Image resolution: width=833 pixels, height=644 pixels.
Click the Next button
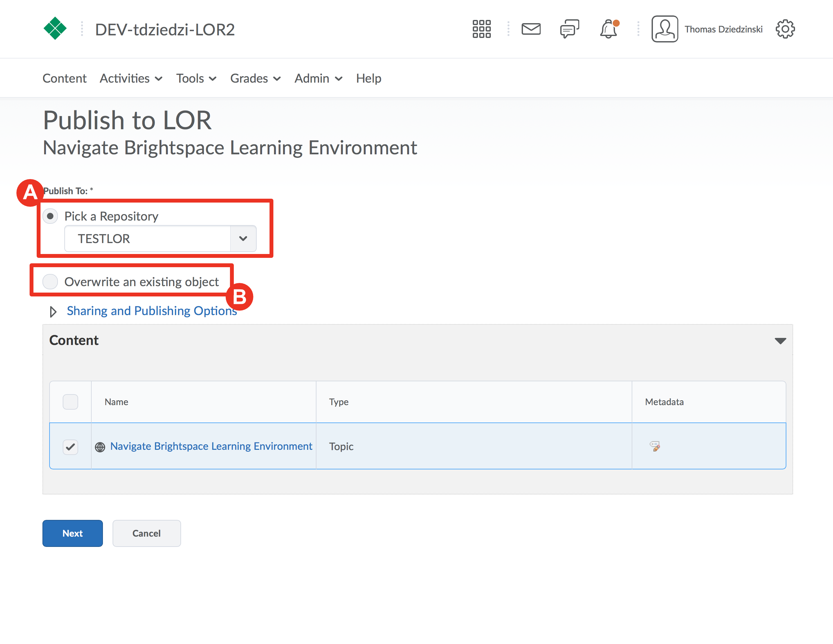point(72,533)
